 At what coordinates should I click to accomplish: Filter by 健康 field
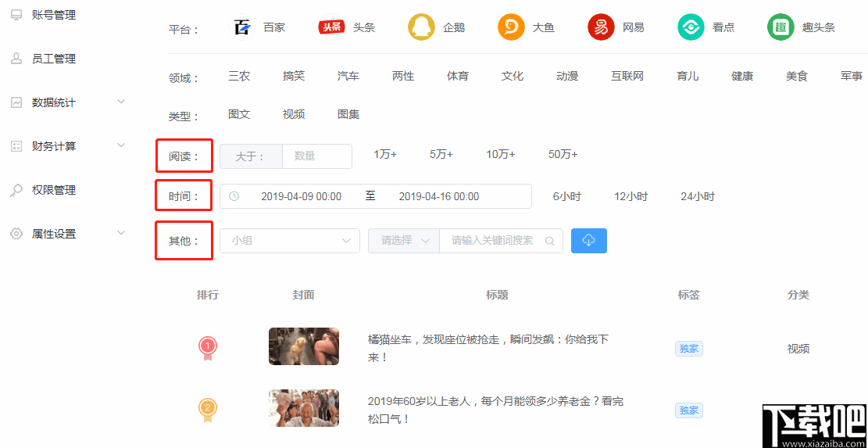(x=742, y=76)
